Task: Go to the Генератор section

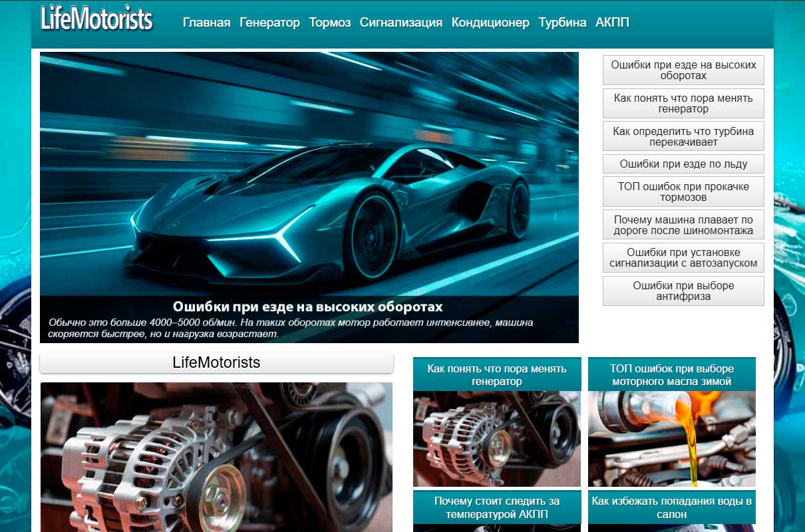Action: coord(269,23)
